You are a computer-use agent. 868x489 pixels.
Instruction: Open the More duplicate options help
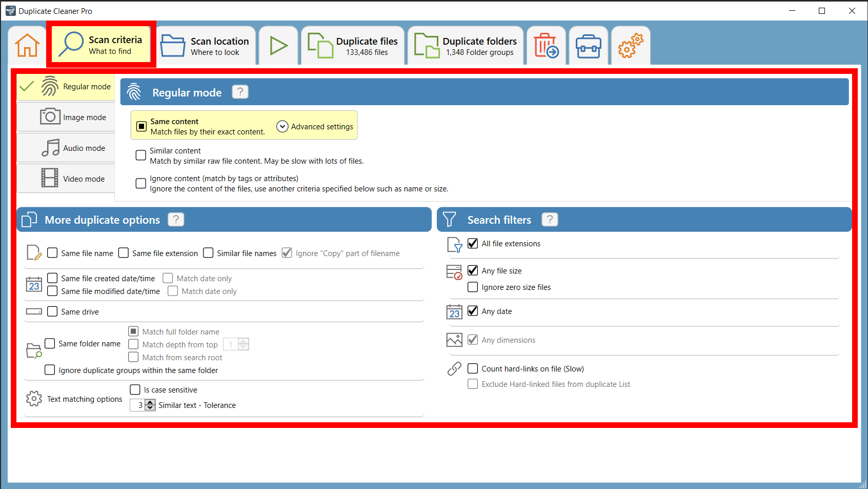[175, 219]
